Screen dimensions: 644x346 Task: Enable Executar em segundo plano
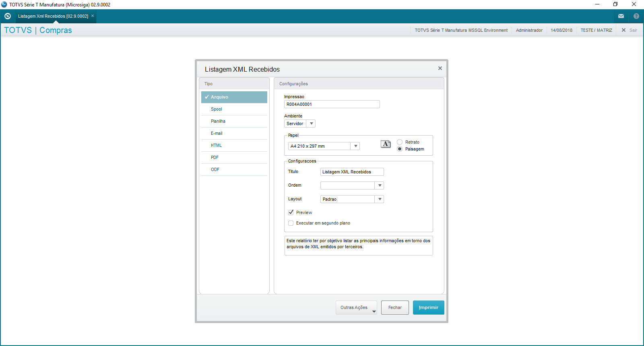291,223
